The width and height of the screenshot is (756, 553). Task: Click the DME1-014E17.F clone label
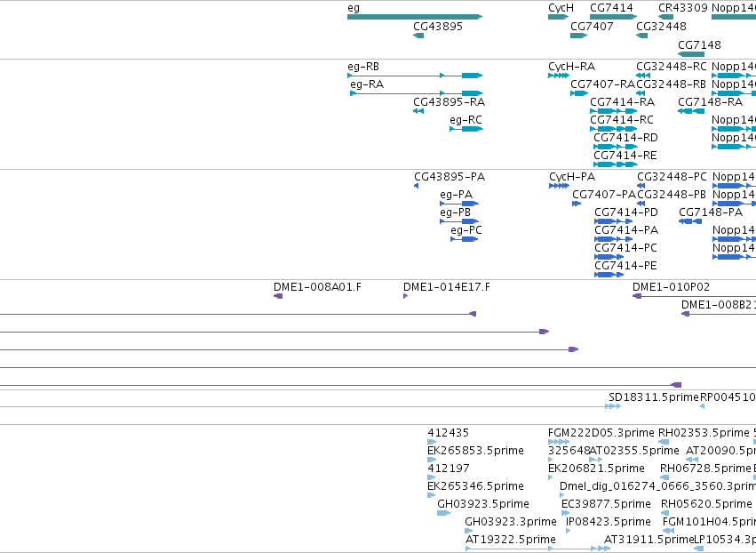click(x=447, y=287)
